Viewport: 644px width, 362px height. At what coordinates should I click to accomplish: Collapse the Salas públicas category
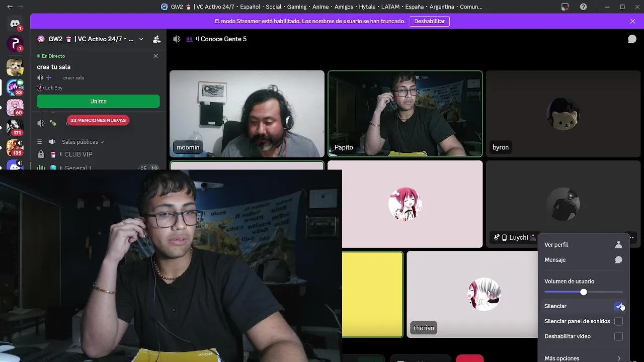(x=83, y=142)
